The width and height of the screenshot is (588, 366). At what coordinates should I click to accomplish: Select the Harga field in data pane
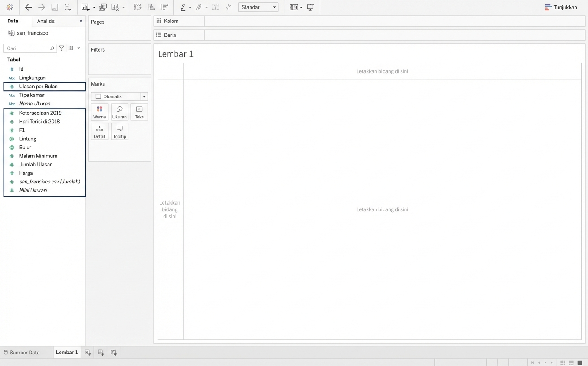(26, 173)
